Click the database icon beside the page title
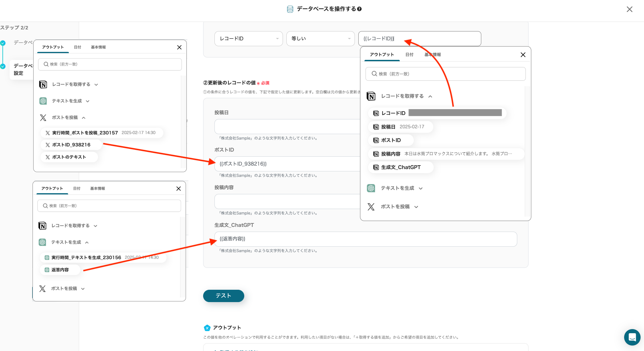 point(290,9)
